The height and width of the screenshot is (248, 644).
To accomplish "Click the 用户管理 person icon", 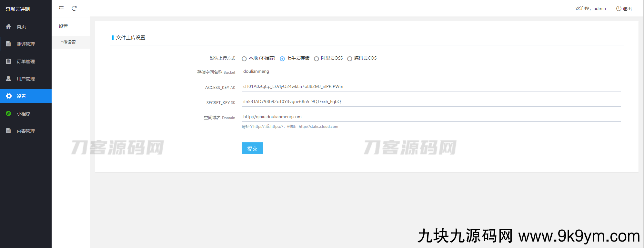I will pyautogui.click(x=9, y=79).
